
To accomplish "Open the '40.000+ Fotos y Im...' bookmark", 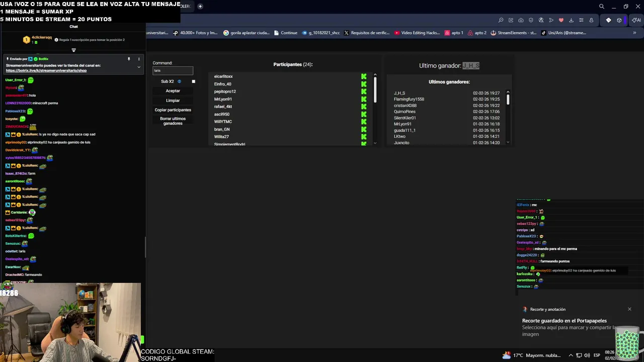I will [x=195, y=33].
